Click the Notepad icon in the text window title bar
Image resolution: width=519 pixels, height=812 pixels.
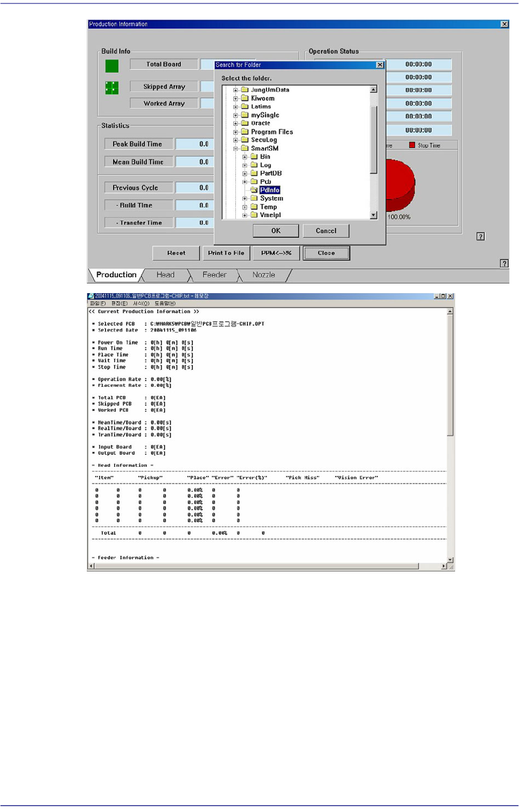[91, 297]
